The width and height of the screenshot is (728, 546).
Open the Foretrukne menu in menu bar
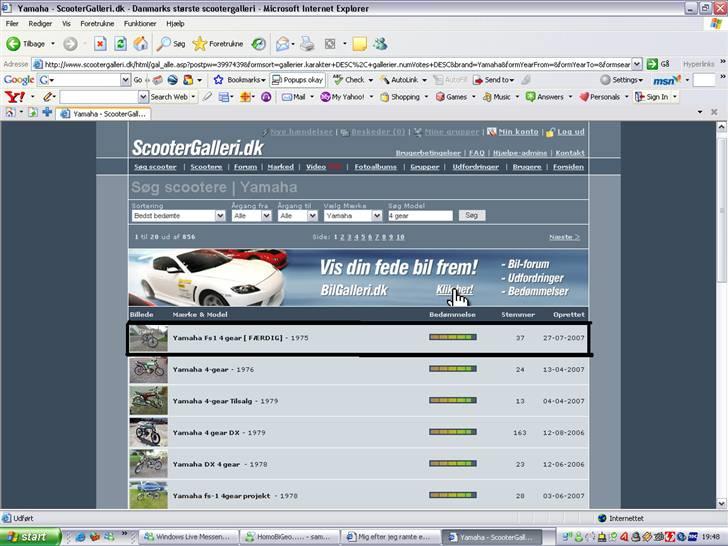[97, 23]
